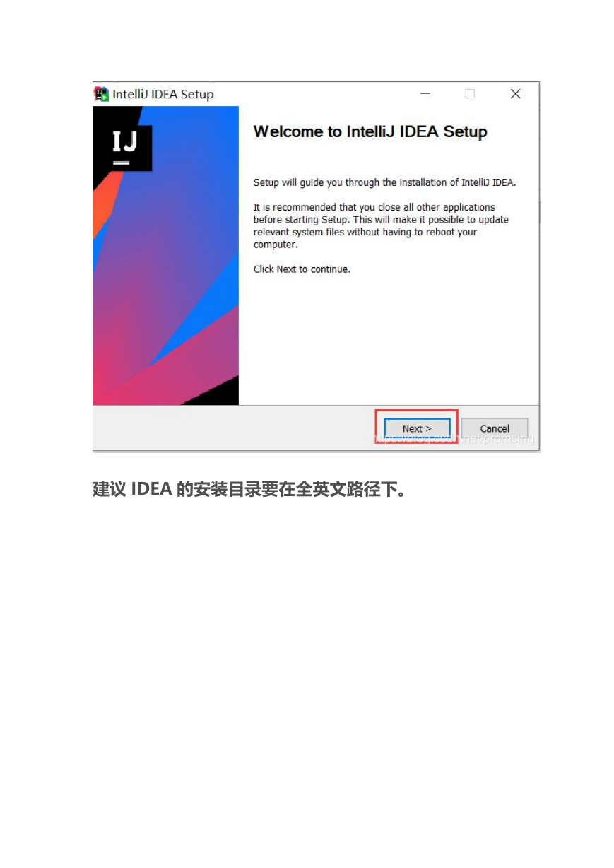The width and height of the screenshot is (614, 868).
Task: Click the IntelliJ IDEA Setup window title text
Action: pos(163,94)
